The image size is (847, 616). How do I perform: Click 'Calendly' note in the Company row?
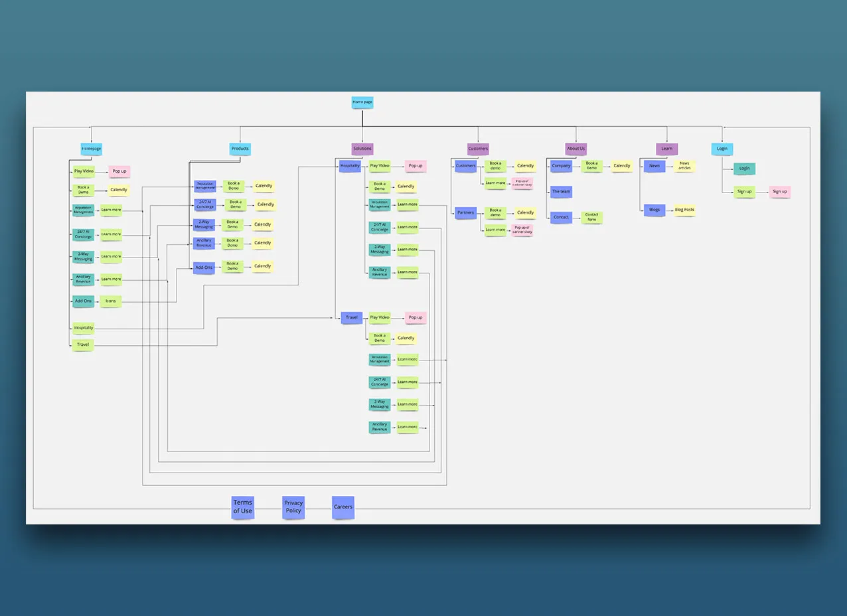622,166
